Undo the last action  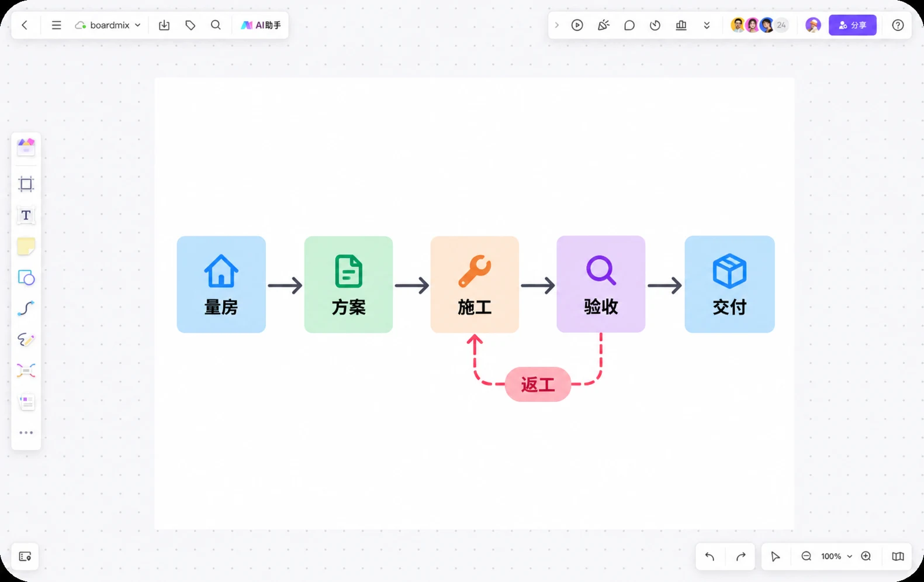[710, 556]
